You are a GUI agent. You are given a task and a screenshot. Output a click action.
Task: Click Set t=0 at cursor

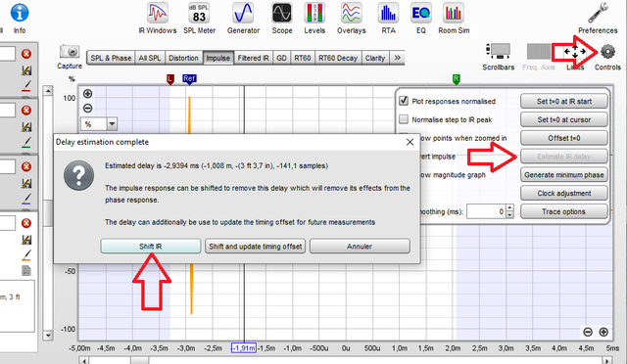click(564, 119)
